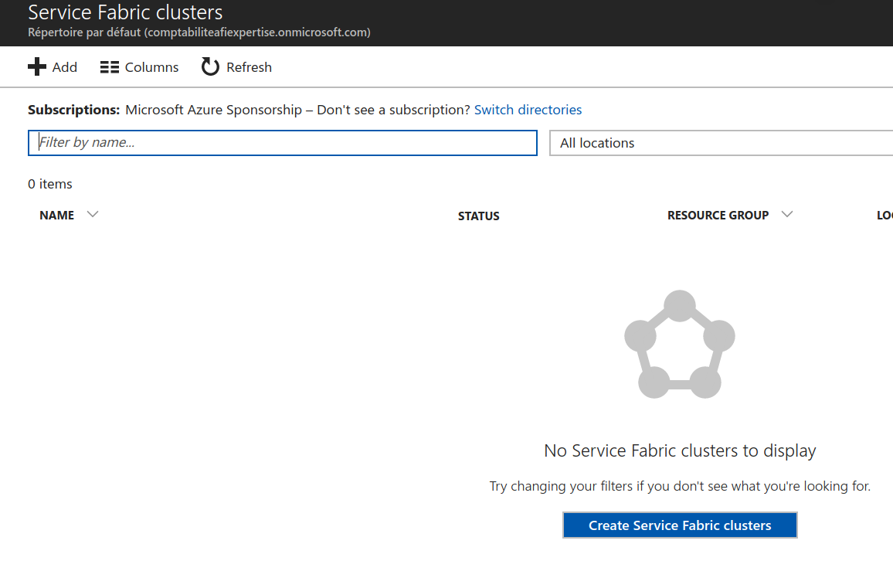Click the STATUS column header

coord(478,216)
